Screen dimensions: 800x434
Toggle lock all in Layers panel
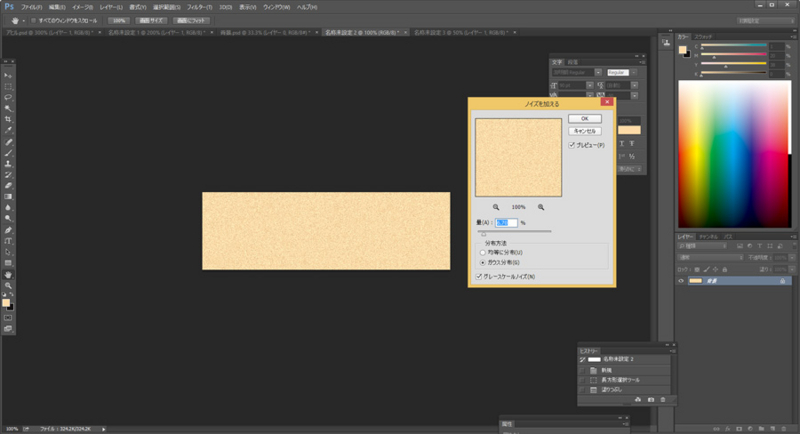(x=724, y=269)
